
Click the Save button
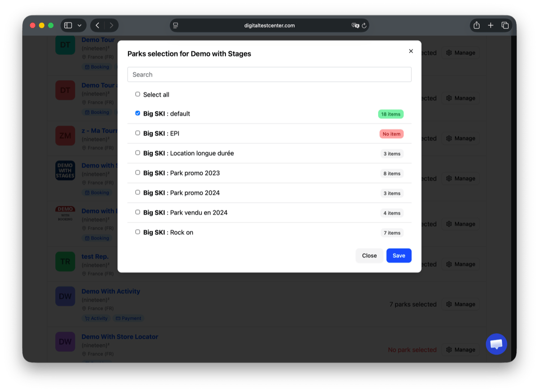(x=399, y=255)
